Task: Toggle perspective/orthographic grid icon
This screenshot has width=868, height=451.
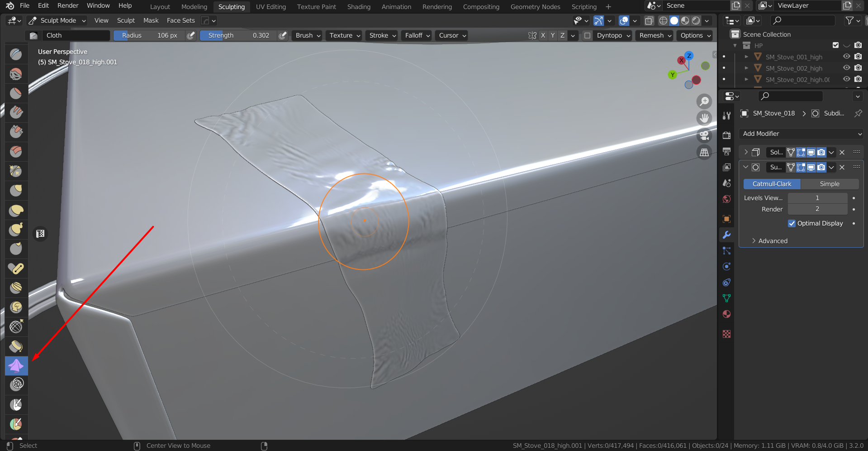Action: pyautogui.click(x=704, y=153)
